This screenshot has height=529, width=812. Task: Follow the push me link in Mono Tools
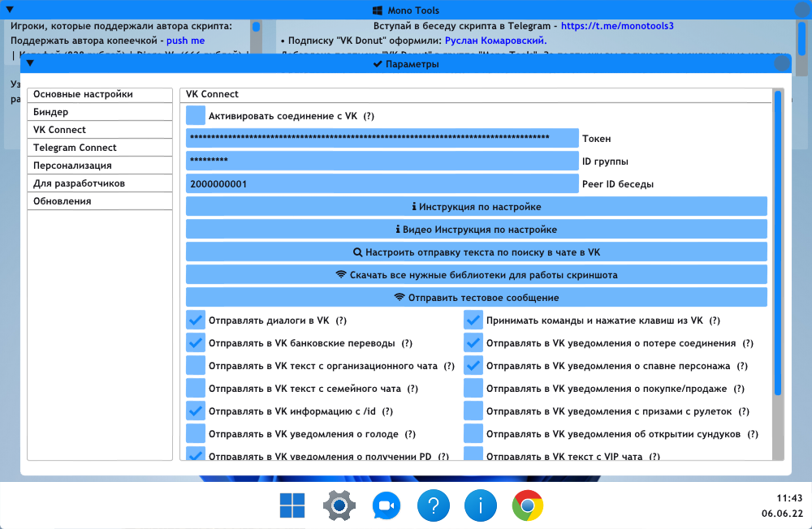tap(185, 41)
